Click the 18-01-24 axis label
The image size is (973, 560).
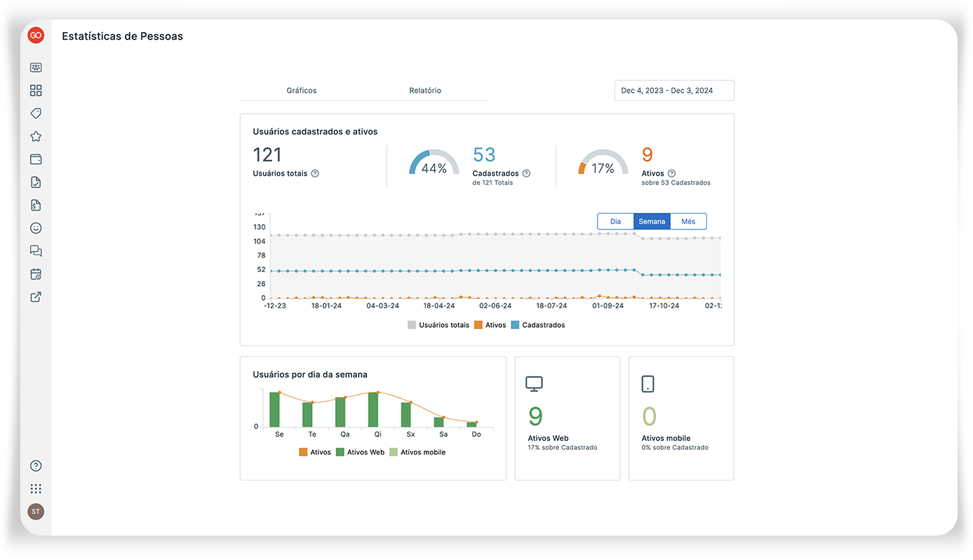point(327,305)
